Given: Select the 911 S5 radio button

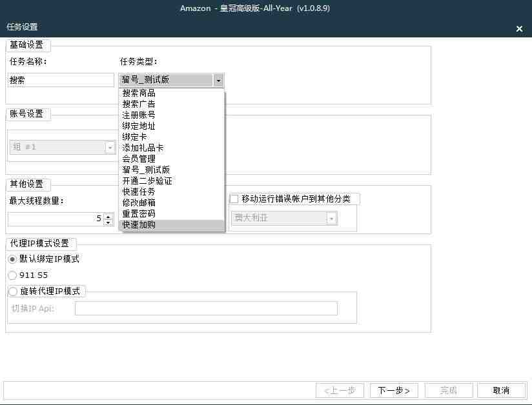Looking at the screenshot, I should (12, 275).
